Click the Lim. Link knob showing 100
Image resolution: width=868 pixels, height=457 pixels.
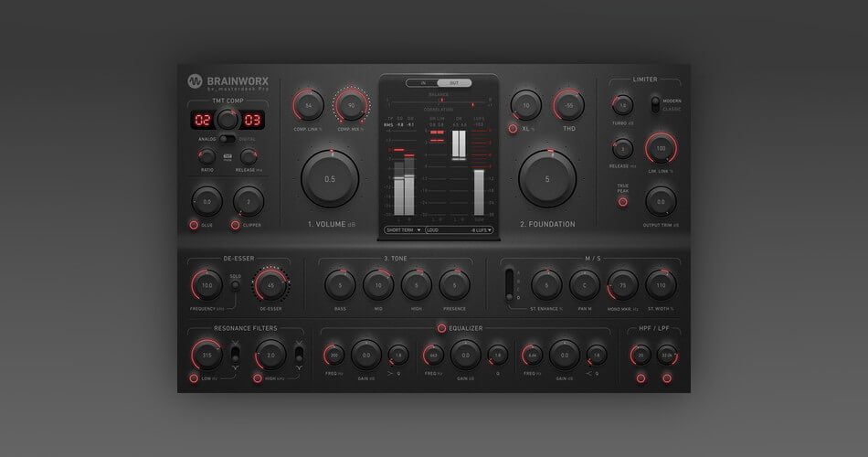pos(661,148)
